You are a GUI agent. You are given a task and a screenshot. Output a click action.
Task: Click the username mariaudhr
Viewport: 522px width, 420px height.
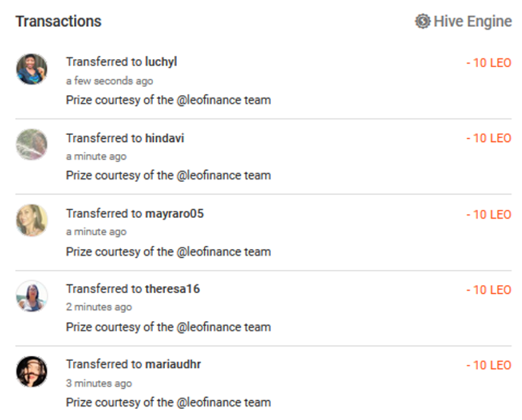tap(173, 364)
